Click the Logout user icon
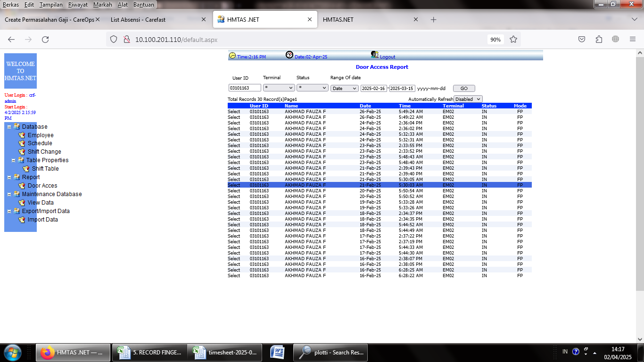644x362 pixels. tap(375, 55)
